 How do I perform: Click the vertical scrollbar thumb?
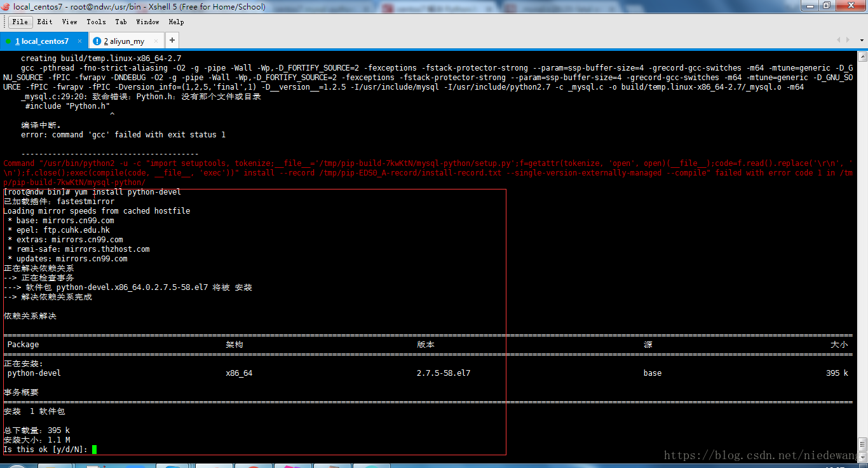(x=863, y=443)
